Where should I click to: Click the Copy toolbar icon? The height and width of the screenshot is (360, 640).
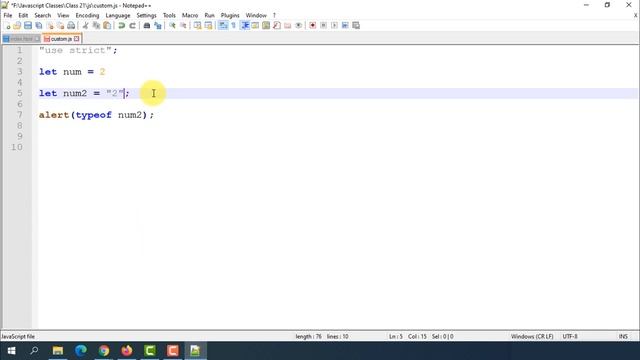(96, 26)
